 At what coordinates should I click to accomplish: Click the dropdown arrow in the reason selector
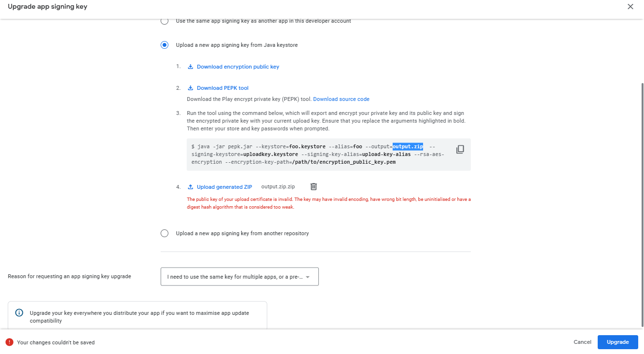tap(308, 277)
